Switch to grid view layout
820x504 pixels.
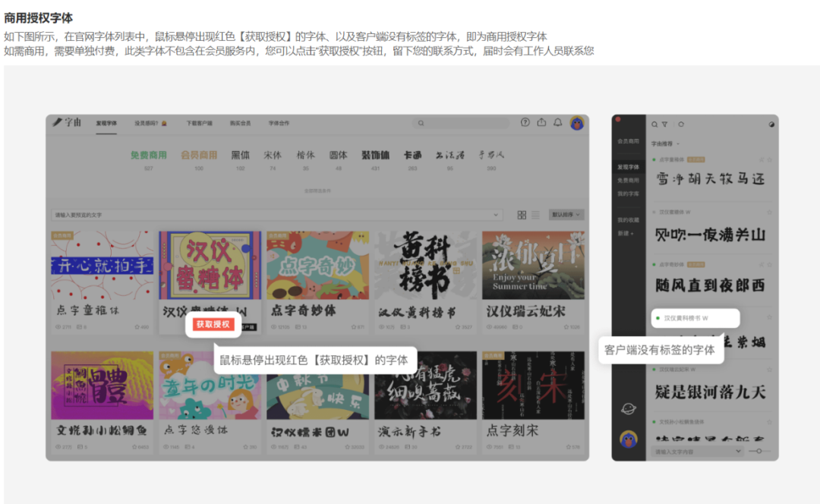tap(522, 215)
